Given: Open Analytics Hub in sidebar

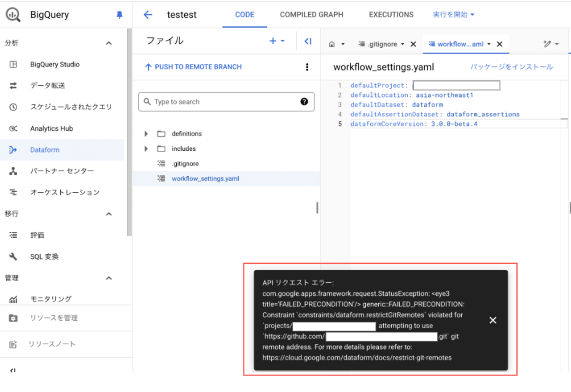Looking at the screenshot, I should (x=51, y=128).
